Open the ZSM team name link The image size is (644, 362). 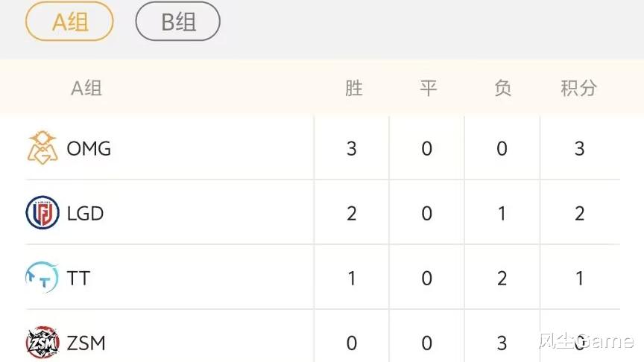tap(86, 343)
